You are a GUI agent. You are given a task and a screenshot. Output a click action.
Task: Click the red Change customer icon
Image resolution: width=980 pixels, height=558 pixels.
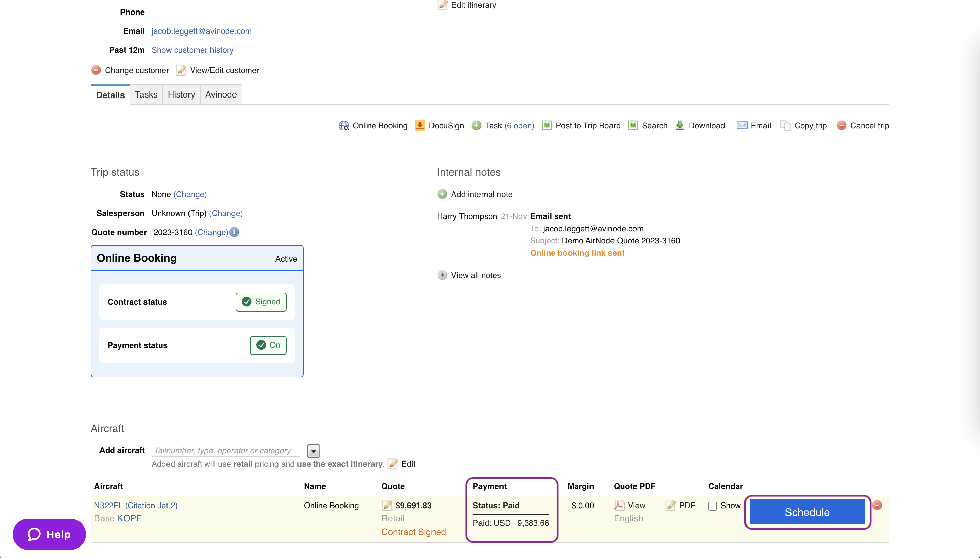96,70
